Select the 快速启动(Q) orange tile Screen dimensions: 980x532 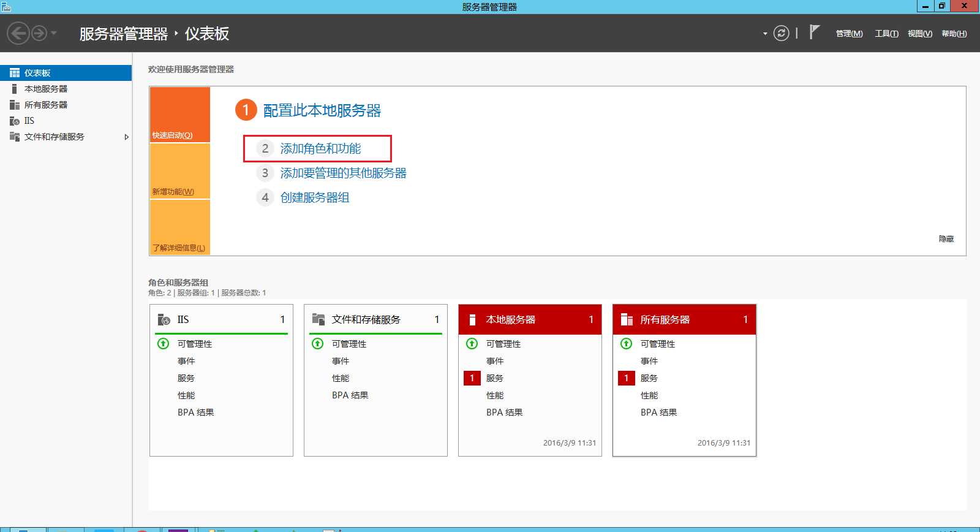[x=180, y=115]
